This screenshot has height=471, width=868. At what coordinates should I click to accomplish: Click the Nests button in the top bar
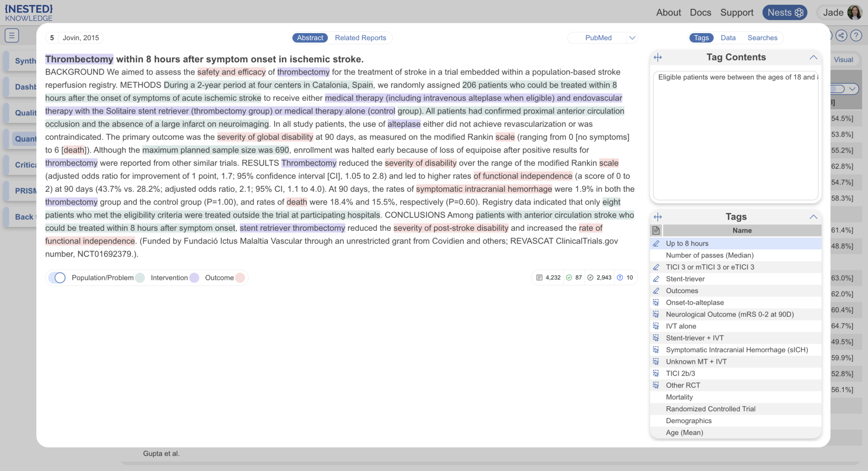[x=784, y=12]
